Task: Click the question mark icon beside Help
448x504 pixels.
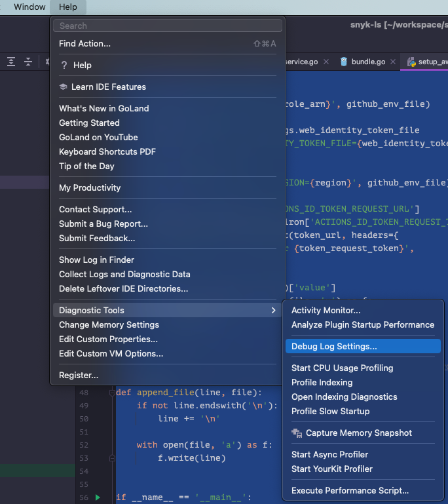Action: [x=64, y=66]
